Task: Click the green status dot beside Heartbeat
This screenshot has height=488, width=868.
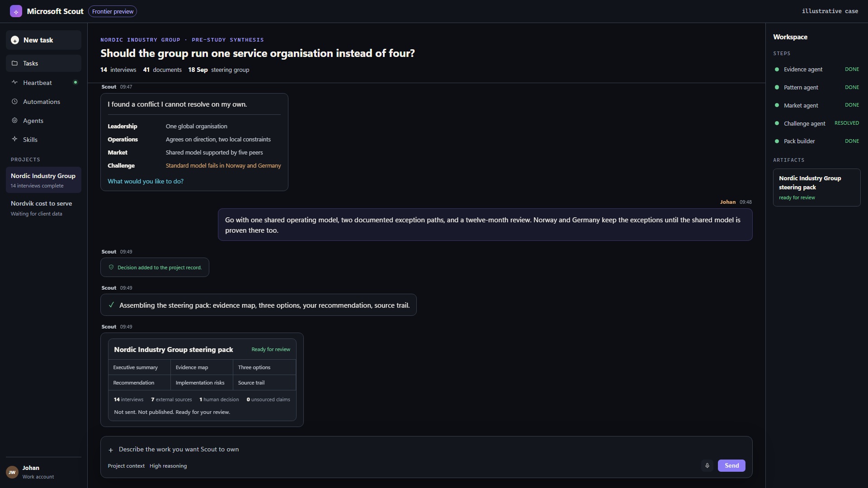Action: point(75,82)
